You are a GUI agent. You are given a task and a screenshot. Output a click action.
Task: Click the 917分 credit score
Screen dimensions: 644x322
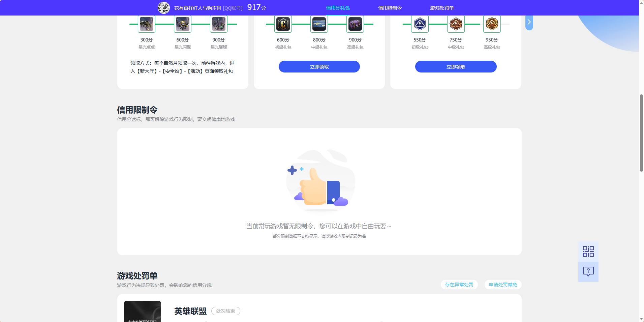click(257, 7)
